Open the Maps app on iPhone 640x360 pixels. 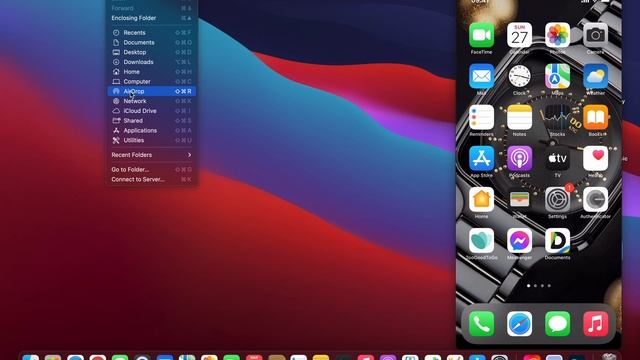pos(557,76)
